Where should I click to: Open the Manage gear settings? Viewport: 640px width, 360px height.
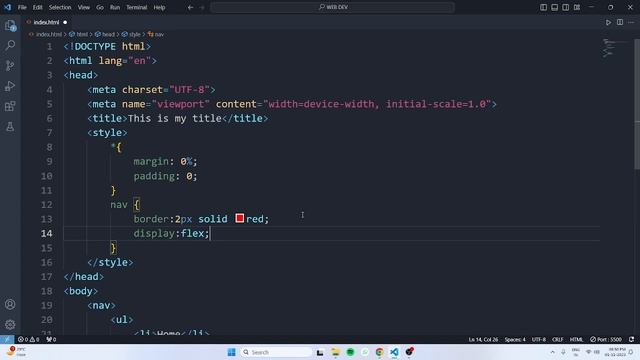10,324
